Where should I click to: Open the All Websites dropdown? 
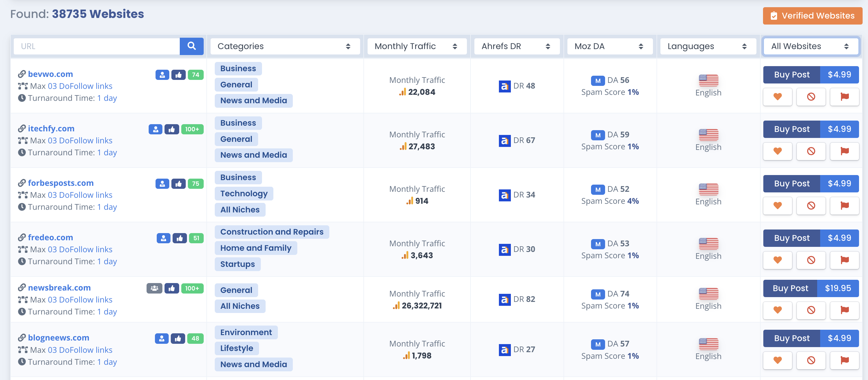coord(810,46)
